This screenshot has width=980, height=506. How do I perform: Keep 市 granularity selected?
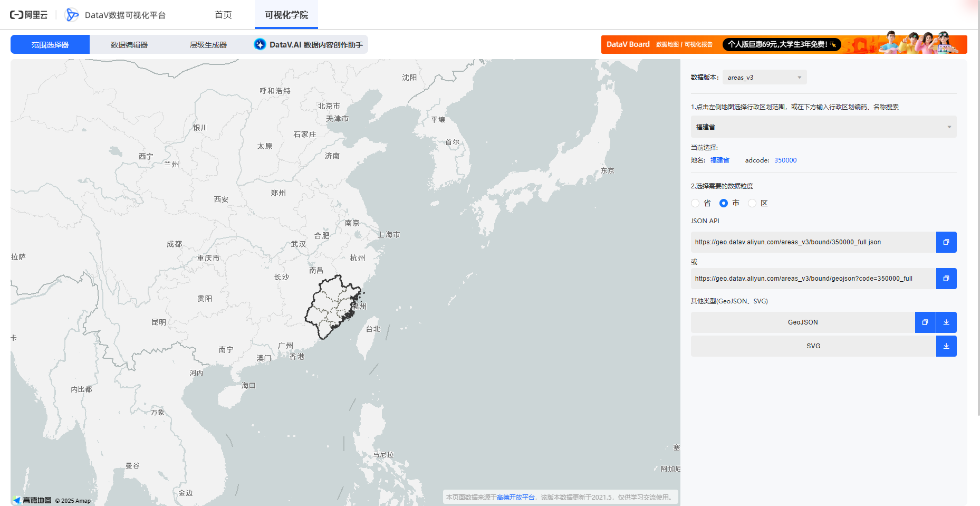pos(723,203)
